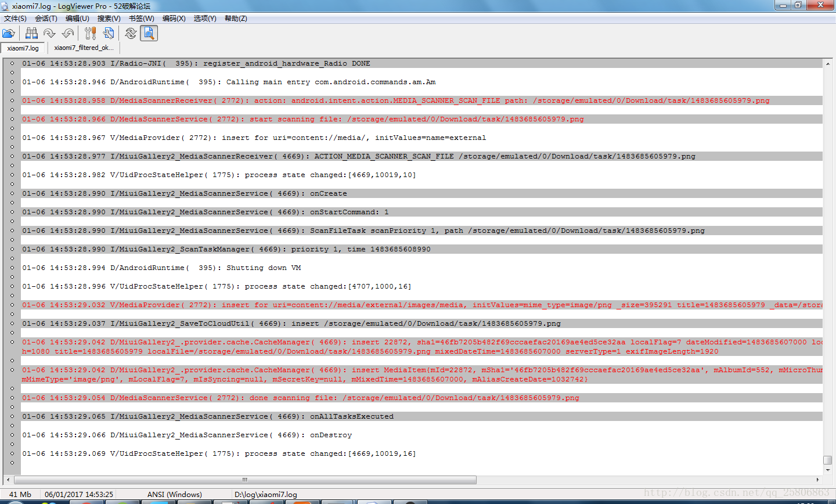Select the Shutting down VM log line
This screenshot has height=504, width=836.
(x=422, y=268)
